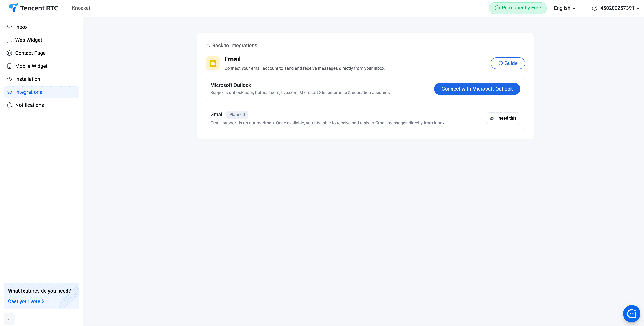Open Contact Page in sidebar
This screenshot has width=644, height=326.
[41, 53]
